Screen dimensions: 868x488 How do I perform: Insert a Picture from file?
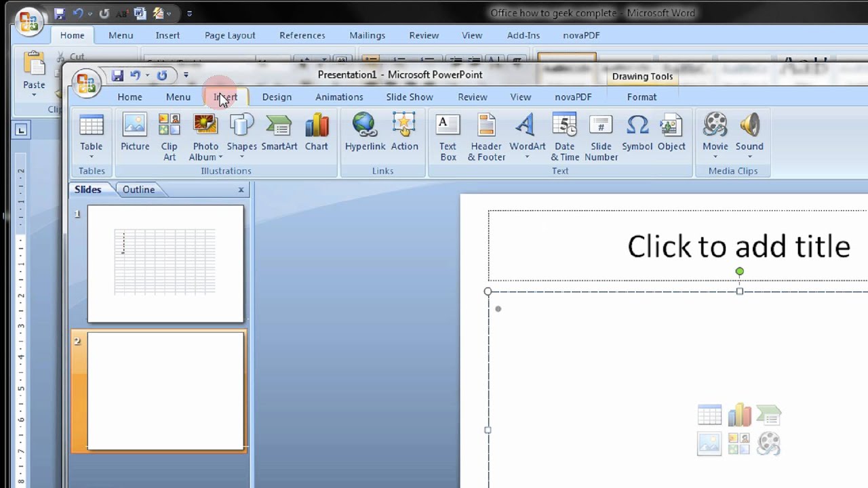[135, 133]
